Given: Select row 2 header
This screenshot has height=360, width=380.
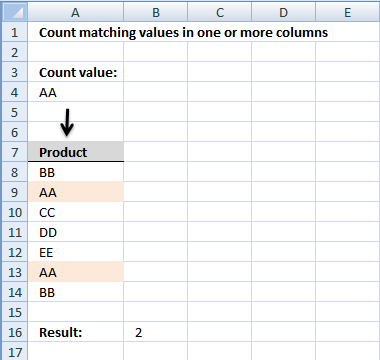Looking at the screenshot, I should tap(14, 52).
